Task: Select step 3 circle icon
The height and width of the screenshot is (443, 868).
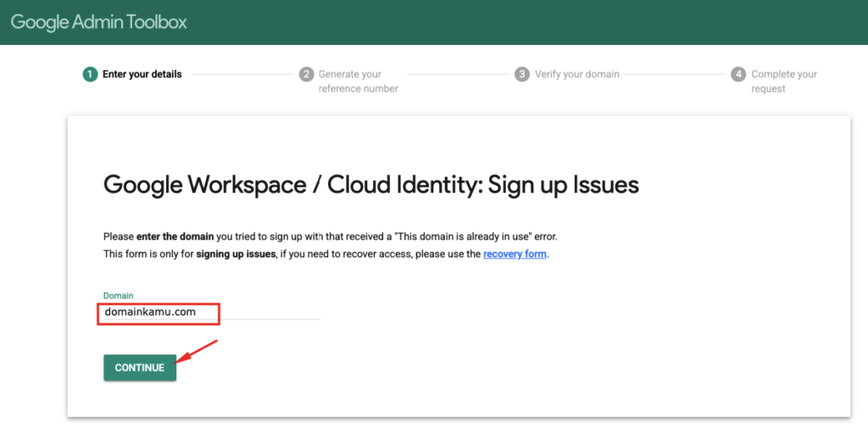Action: tap(522, 74)
